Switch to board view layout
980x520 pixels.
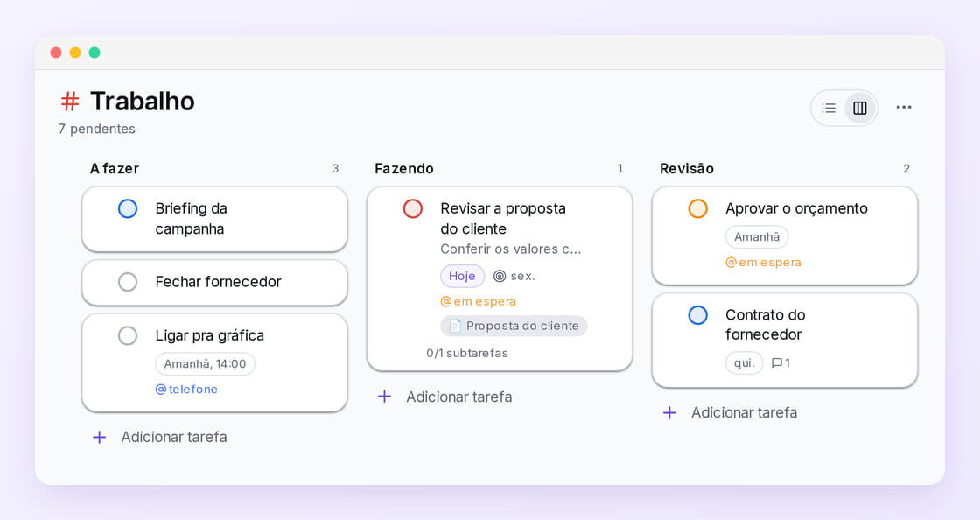point(860,109)
